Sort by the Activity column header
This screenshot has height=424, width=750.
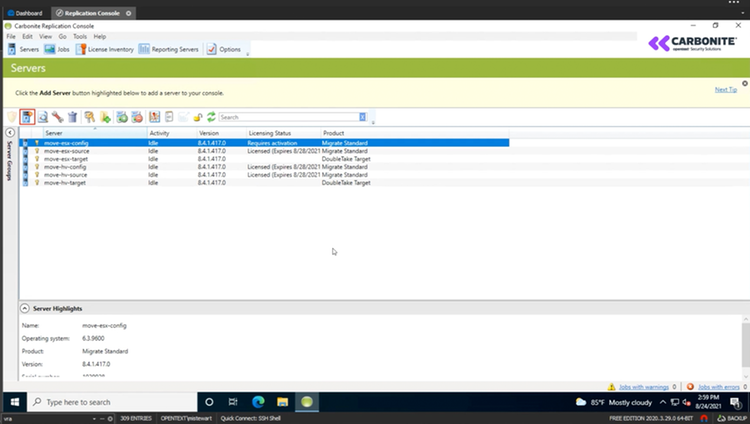point(172,133)
